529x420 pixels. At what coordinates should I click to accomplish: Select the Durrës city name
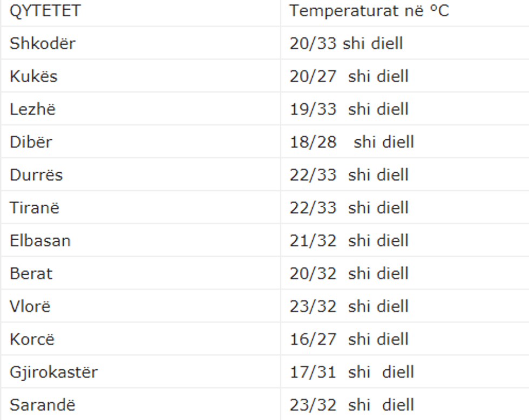[x=36, y=175]
